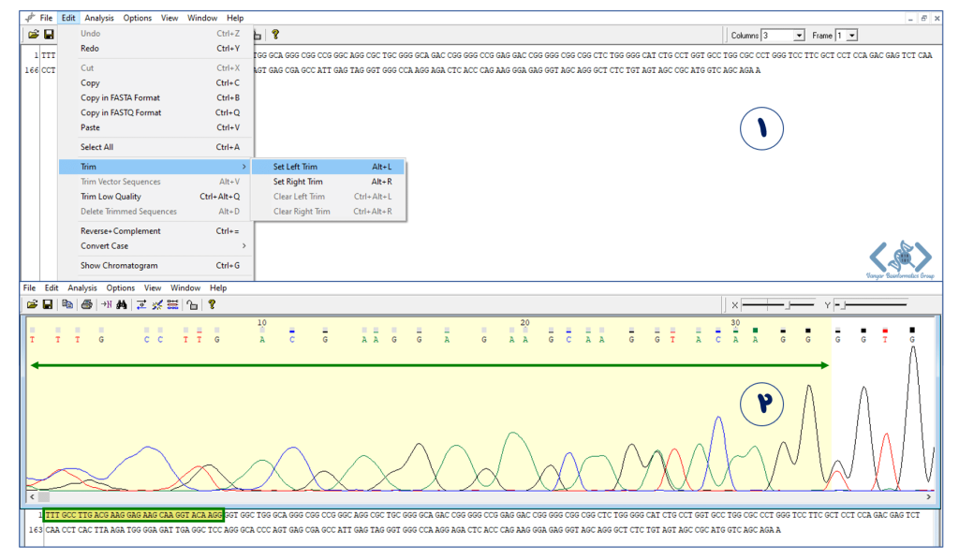Open the Help menu in the upper window
The image size is (959, 560).
coord(235,18)
